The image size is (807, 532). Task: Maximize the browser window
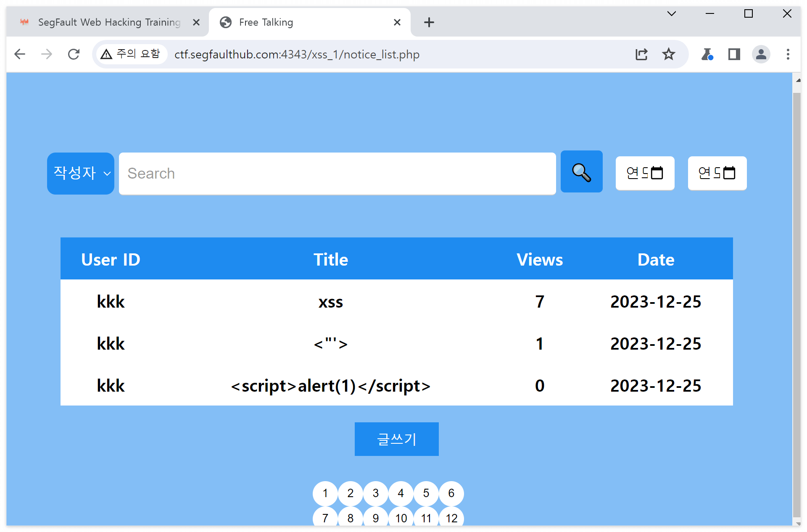[x=749, y=14]
